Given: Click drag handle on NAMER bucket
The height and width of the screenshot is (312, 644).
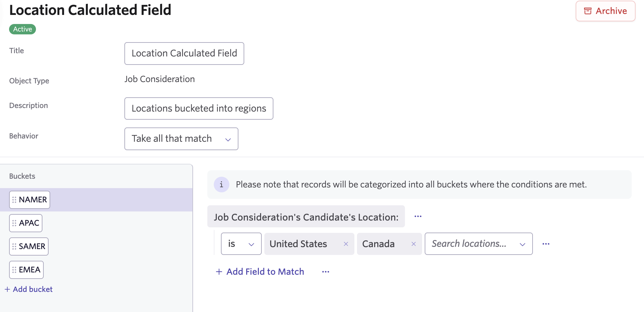Looking at the screenshot, I should (x=14, y=200).
